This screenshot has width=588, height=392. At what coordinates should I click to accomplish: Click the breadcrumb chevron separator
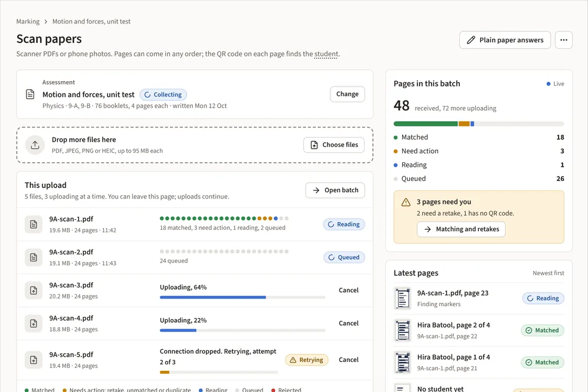pyautogui.click(x=46, y=22)
